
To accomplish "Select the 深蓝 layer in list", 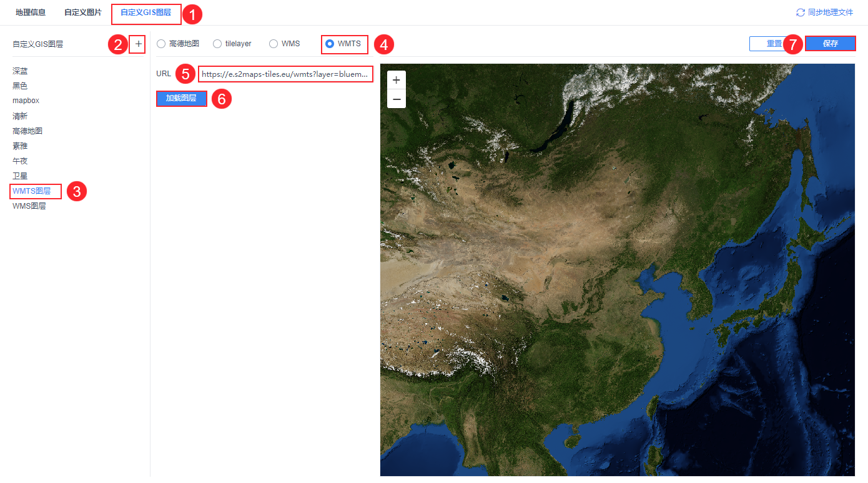I will (x=20, y=71).
